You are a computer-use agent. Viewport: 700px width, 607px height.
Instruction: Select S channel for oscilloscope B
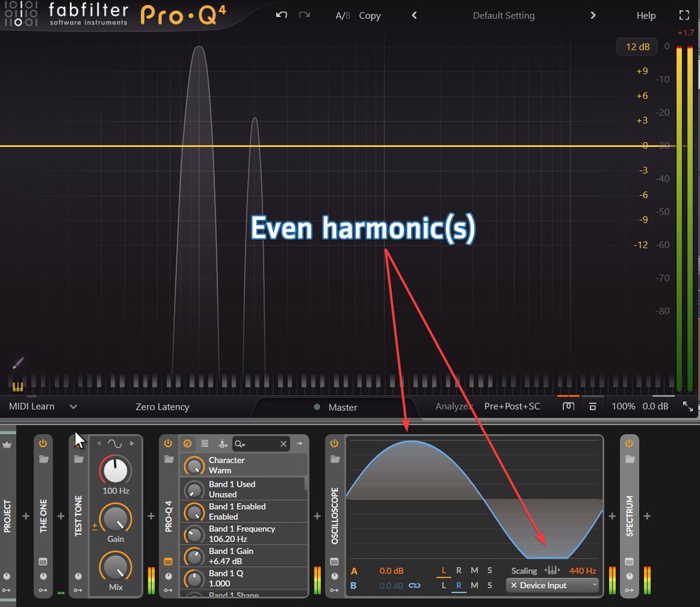point(490,585)
